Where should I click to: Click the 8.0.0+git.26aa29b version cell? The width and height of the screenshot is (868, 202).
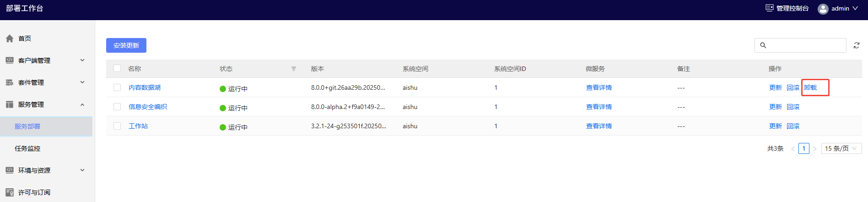click(x=348, y=87)
